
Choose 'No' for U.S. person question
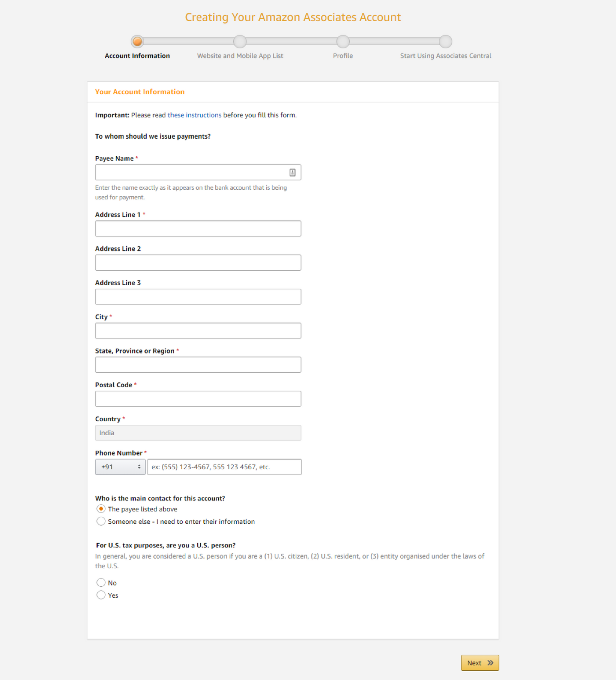coord(101,583)
